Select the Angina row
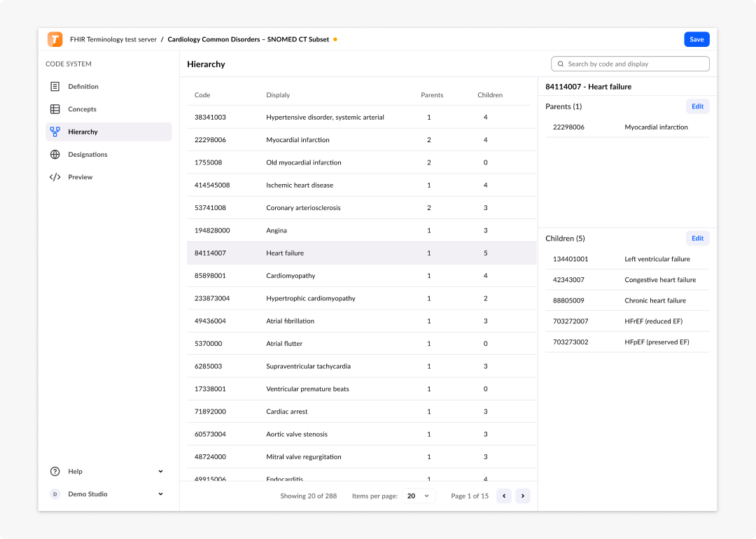This screenshot has height=539, width=756. click(362, 230)
